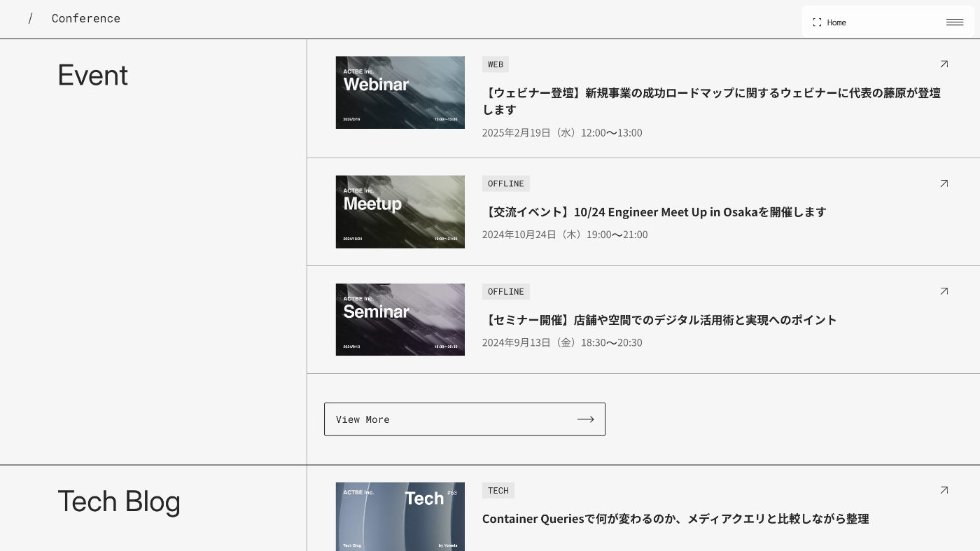Open the Seminar event thumbnail
The height and width of the screenshot is (551, 980).
[x=400, y=319]
